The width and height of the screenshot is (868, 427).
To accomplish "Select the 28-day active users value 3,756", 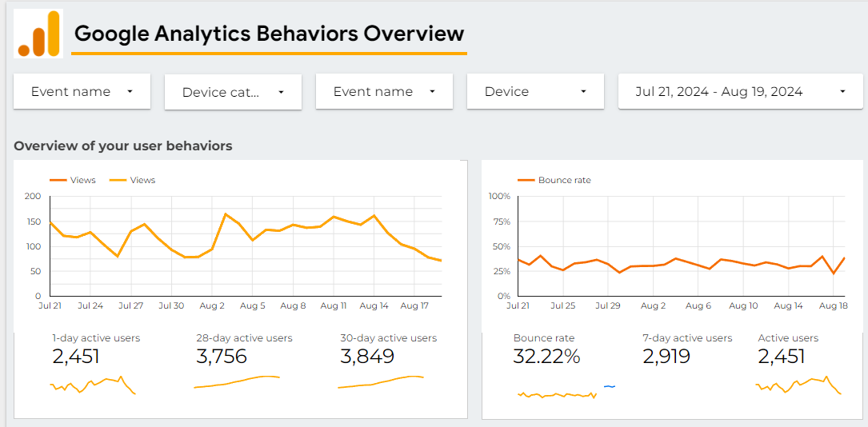I will [222, 357].
